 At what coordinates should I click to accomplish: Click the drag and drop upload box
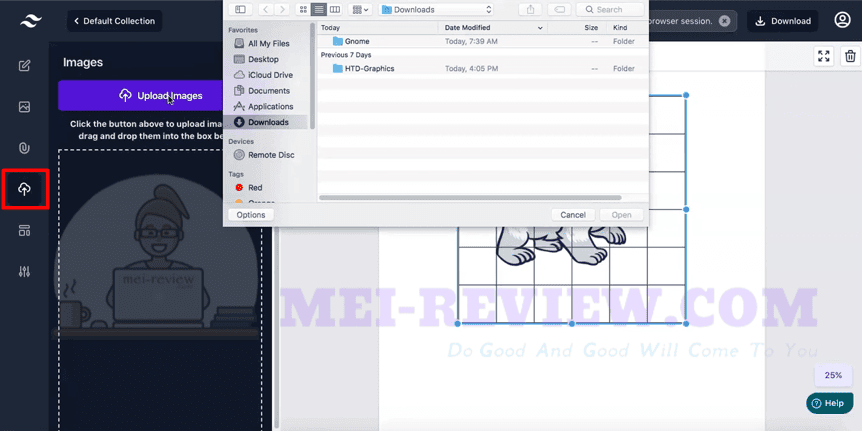(x=160, y=290)
